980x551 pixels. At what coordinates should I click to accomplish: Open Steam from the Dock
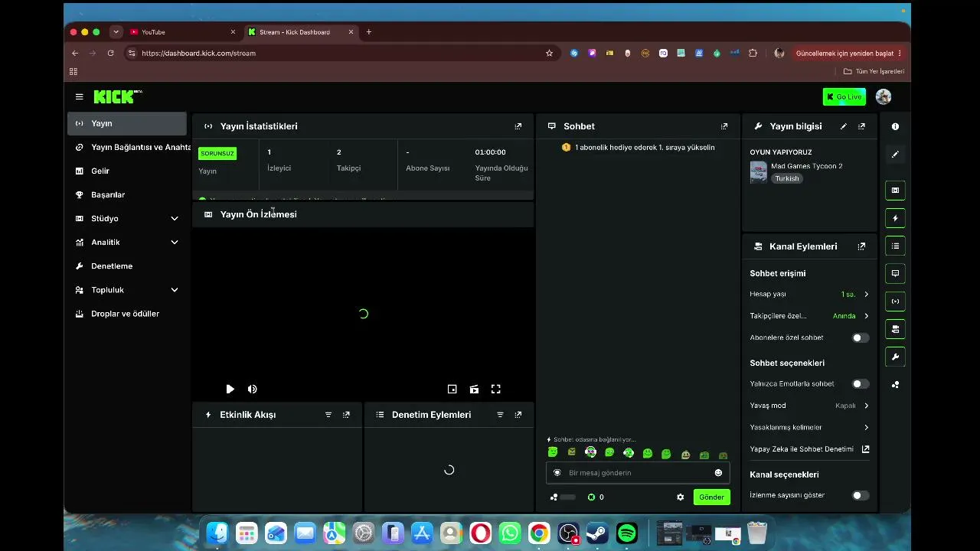click(598, 533)
